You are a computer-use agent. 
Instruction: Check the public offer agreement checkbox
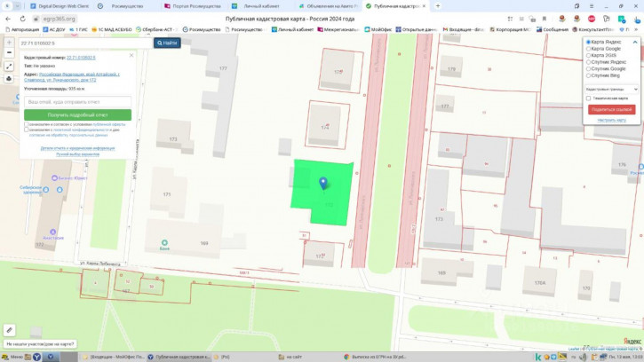click(x=26, y=125)
